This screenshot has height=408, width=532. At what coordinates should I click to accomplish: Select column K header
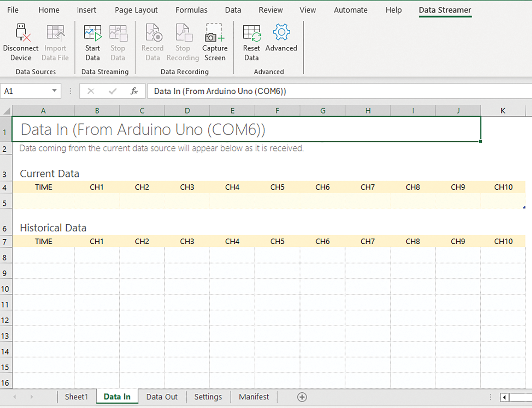coord(503,111)
